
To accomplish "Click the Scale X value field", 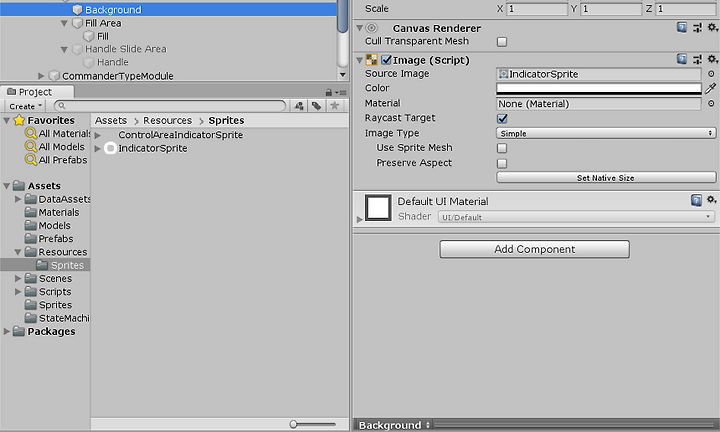I will pos(537,9).
